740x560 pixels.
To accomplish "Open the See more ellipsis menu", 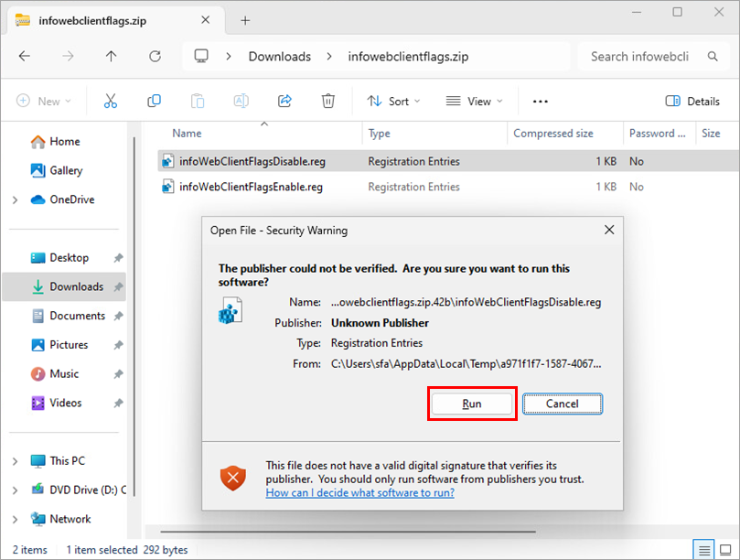I will [x=540, y=102].
